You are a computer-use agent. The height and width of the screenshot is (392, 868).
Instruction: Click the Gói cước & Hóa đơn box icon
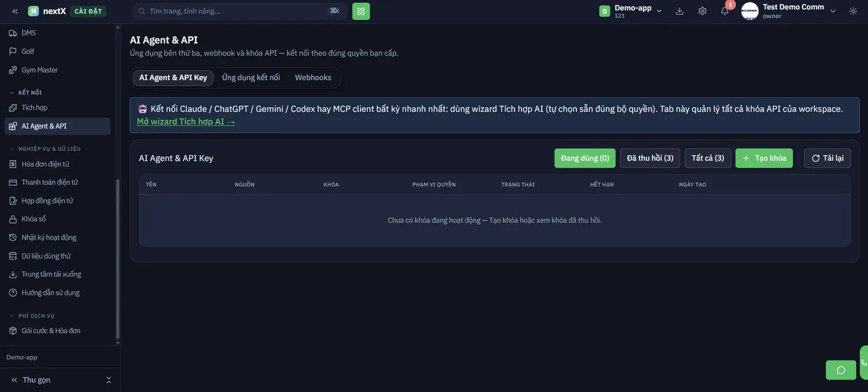click(x=13, y=331)
